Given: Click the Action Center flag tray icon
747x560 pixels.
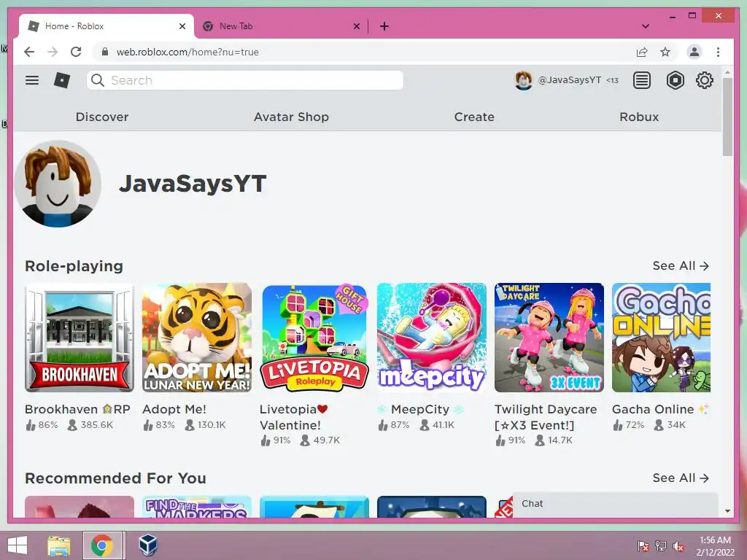Looking at the screenshot, I should click(x=643, y=546).
